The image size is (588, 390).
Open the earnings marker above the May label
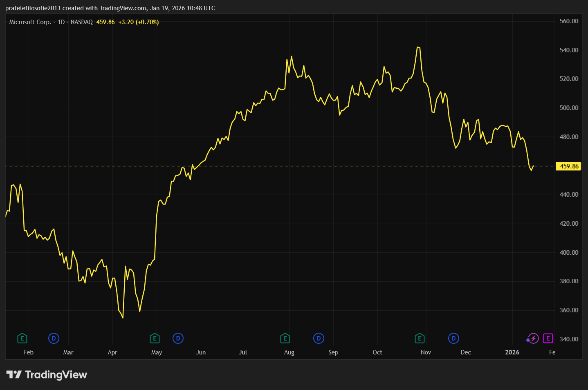click(155, 338)
